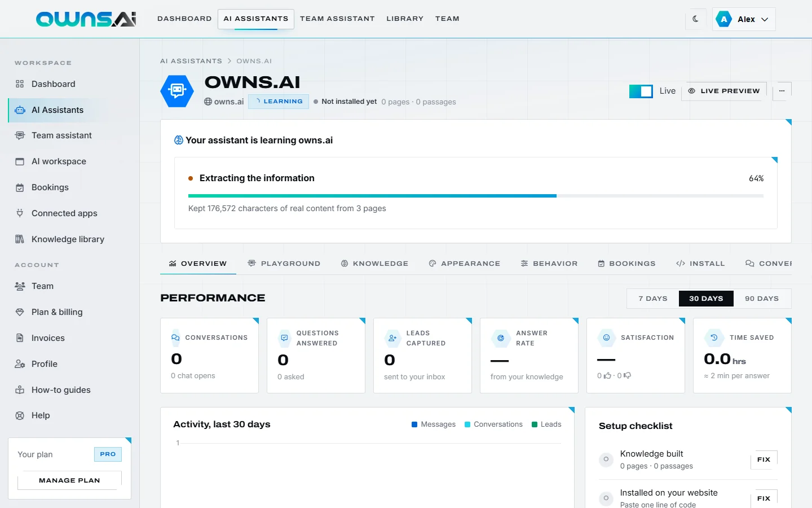Viewport: 812px width, 508px height.
Task: Click the extraction progress bar
Action: pyautogui.click(x=476, y=196)
